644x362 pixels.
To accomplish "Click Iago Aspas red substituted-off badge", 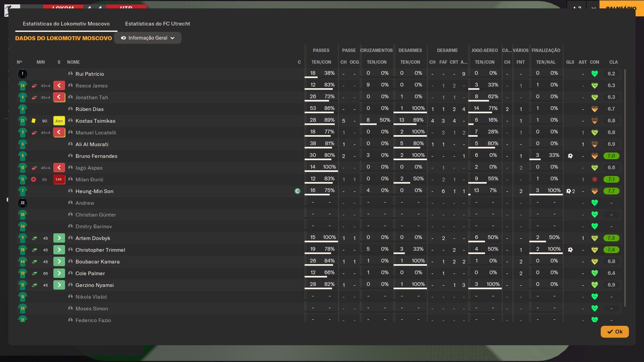I will [59, 168].
